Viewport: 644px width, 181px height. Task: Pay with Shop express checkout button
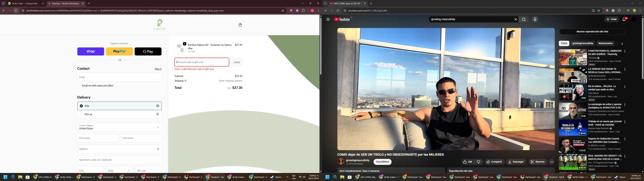(x=91, y=51)
